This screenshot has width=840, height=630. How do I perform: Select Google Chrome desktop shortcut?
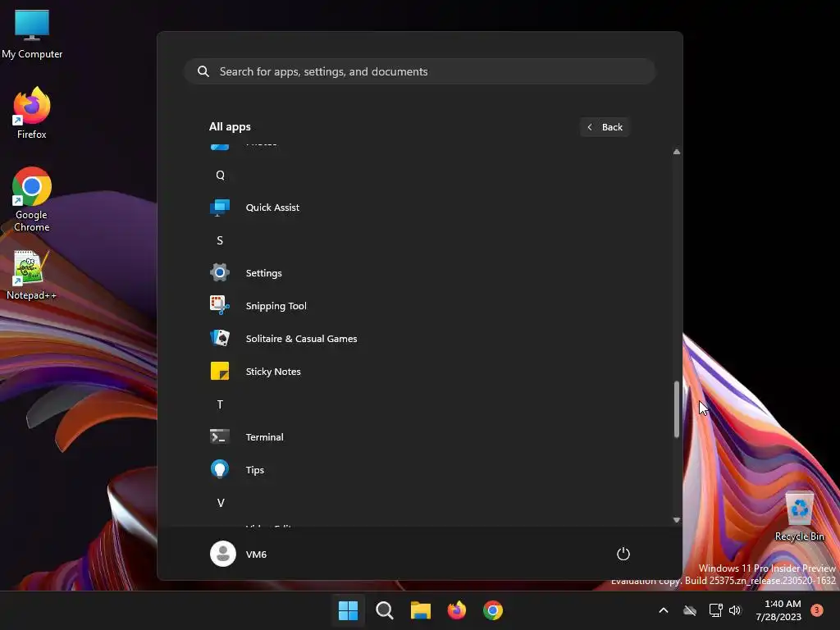32,199
